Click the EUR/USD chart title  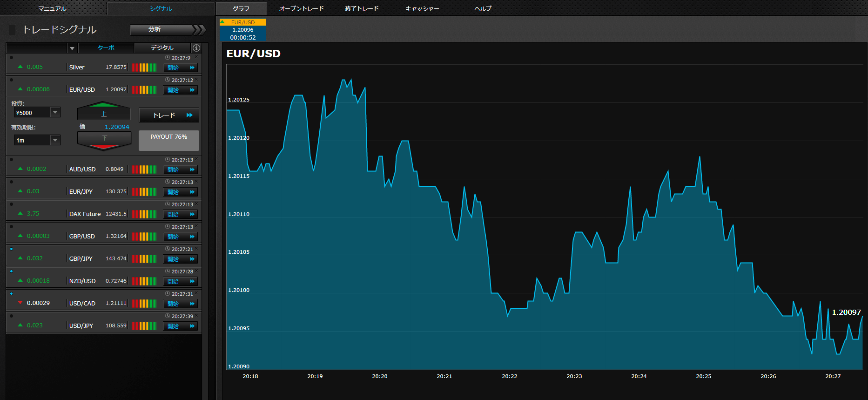click(x=254, y=54)
